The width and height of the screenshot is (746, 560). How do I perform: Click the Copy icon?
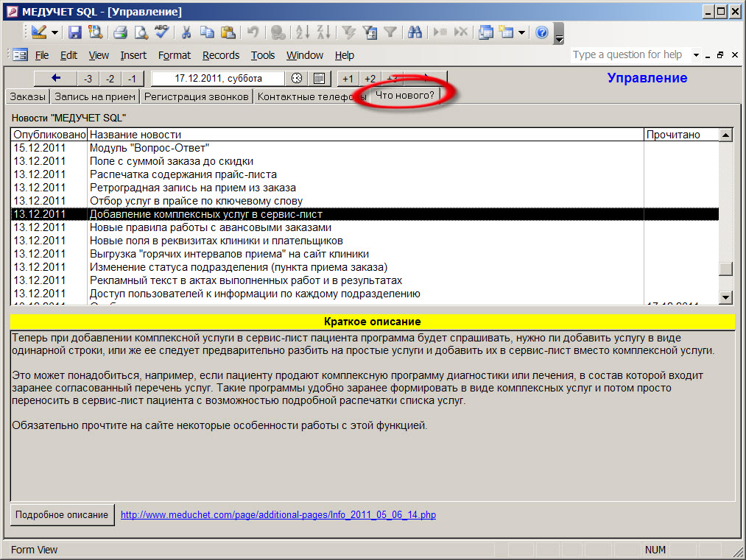point(207,32)
